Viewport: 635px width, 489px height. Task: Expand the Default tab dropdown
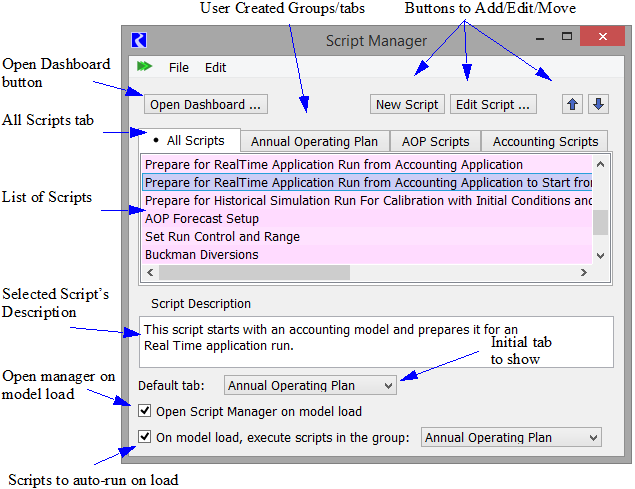tap(310, 385)
